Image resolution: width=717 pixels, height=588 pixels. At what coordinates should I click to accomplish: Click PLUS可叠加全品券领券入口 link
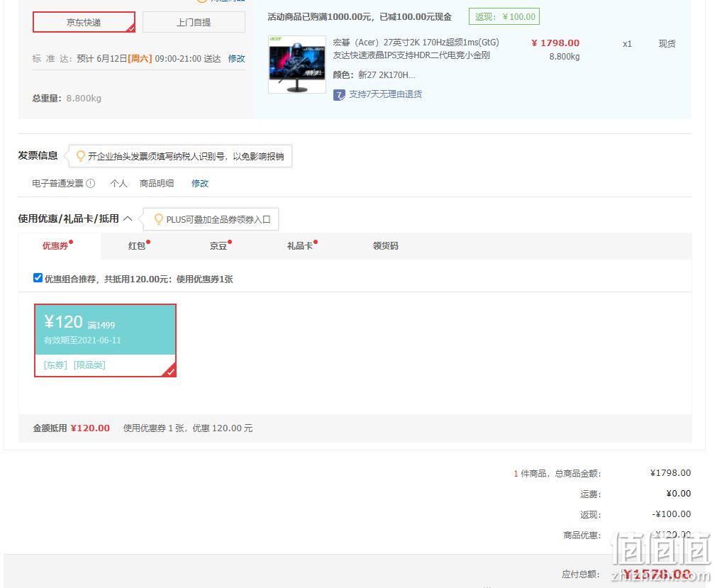pyautogui.click(x=218, y=219)
